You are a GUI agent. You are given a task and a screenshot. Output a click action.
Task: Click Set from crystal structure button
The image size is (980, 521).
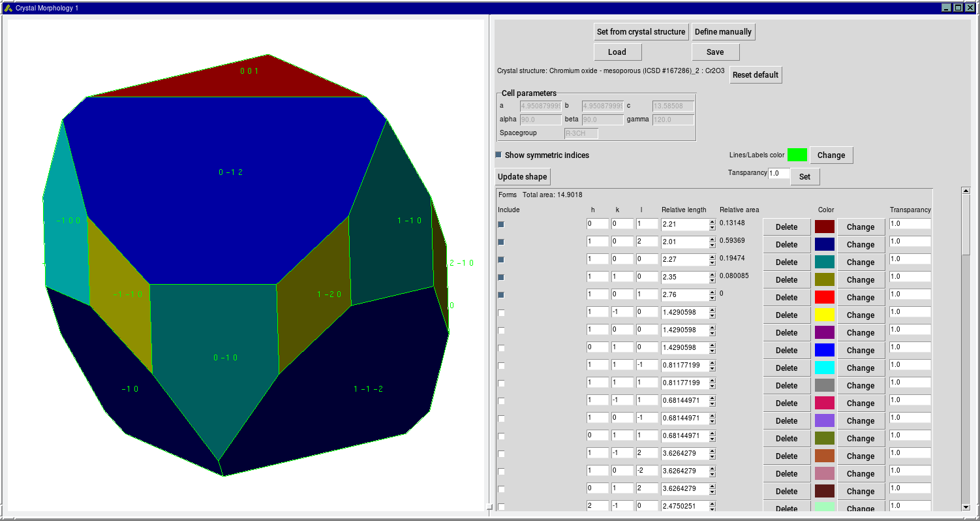(641, 31)
